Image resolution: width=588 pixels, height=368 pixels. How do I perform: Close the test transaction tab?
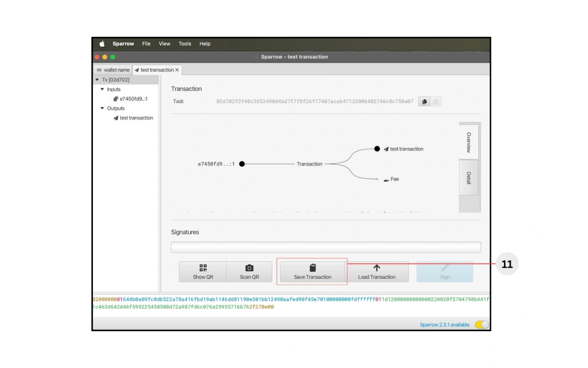click(x=177, y=70)
